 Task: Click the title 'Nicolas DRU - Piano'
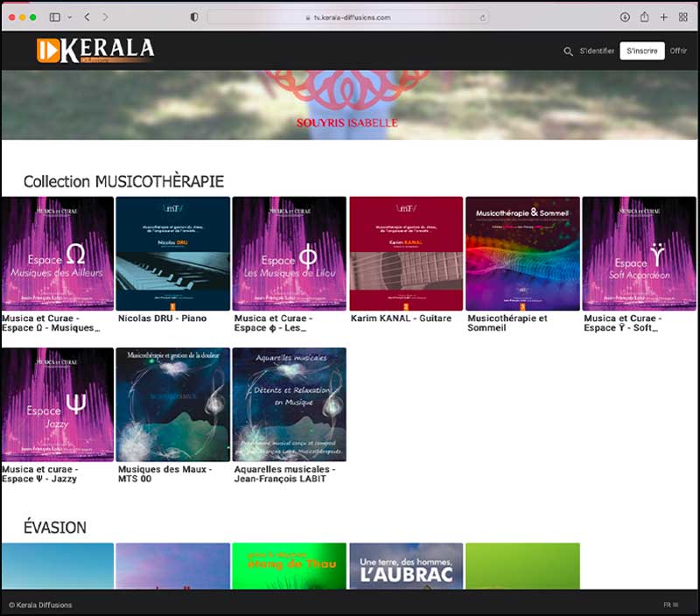click(x=163, y=318)
